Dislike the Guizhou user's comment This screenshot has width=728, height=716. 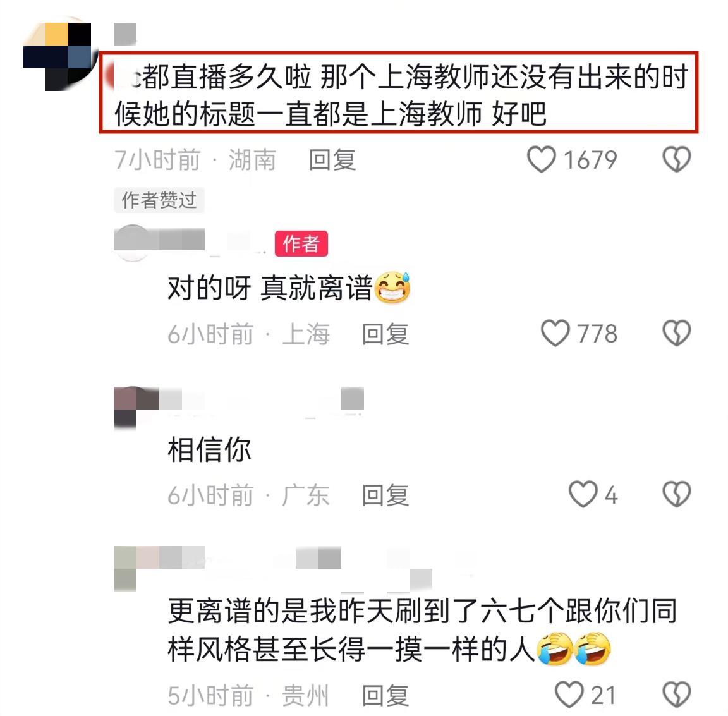click(676, 695)
